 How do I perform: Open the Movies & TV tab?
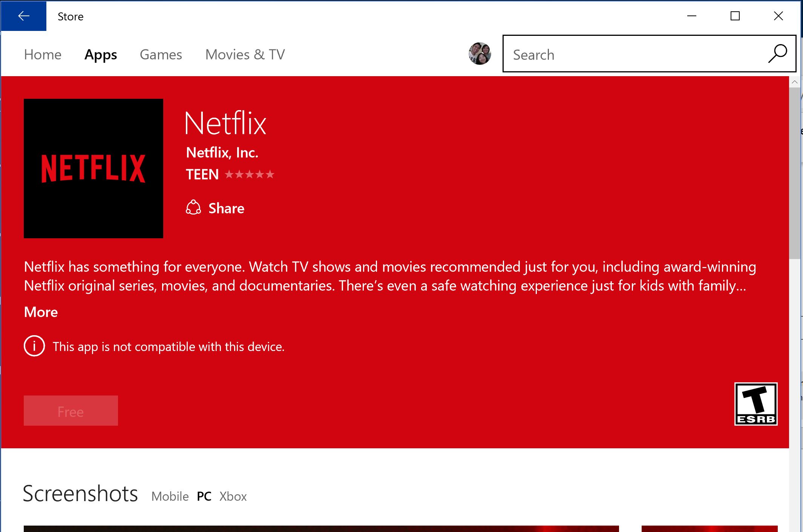click(245, 55)
